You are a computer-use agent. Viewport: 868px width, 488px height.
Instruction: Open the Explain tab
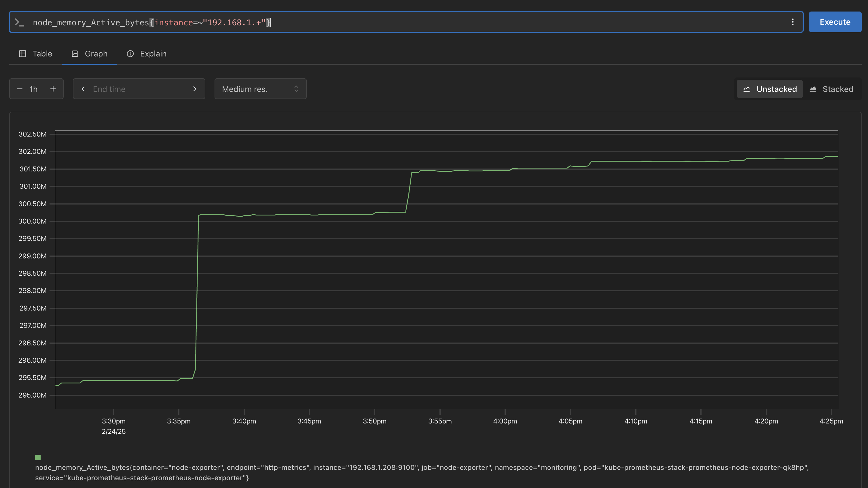coord(153,54)
